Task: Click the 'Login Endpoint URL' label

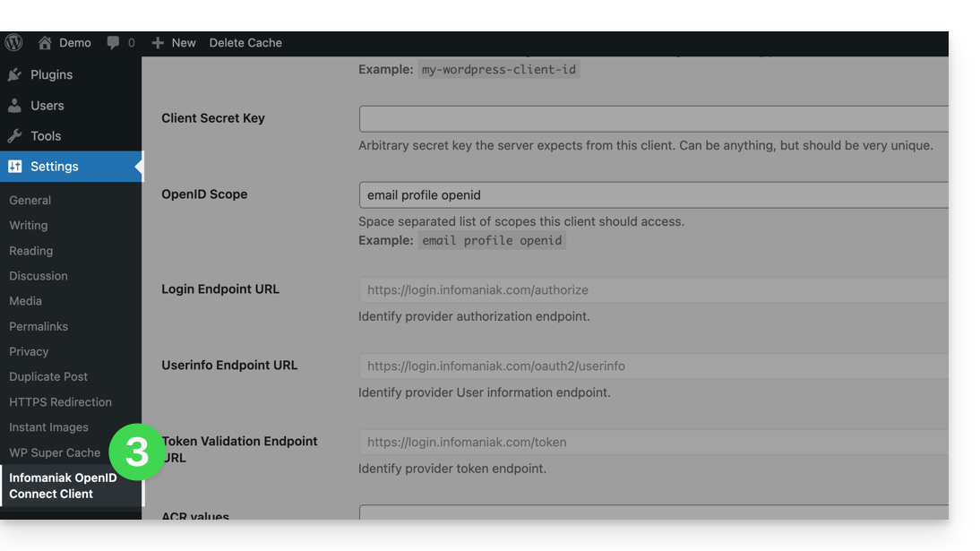Action: point(220,289)
